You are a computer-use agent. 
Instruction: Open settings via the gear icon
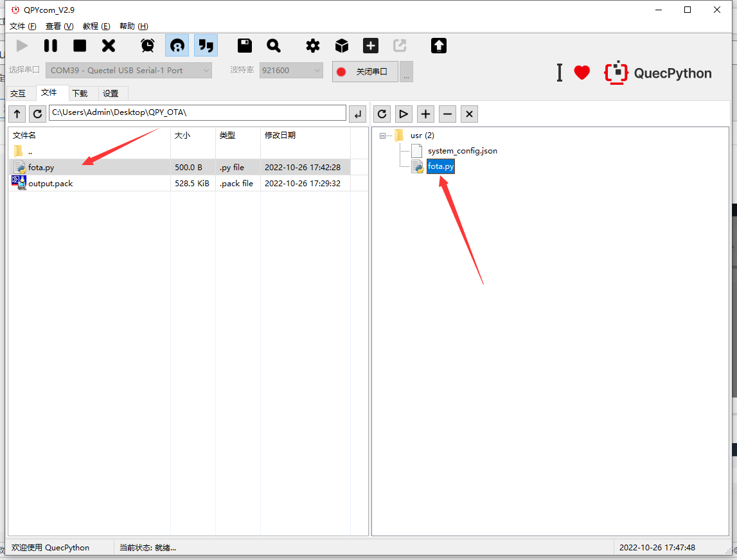click(313, 46)
